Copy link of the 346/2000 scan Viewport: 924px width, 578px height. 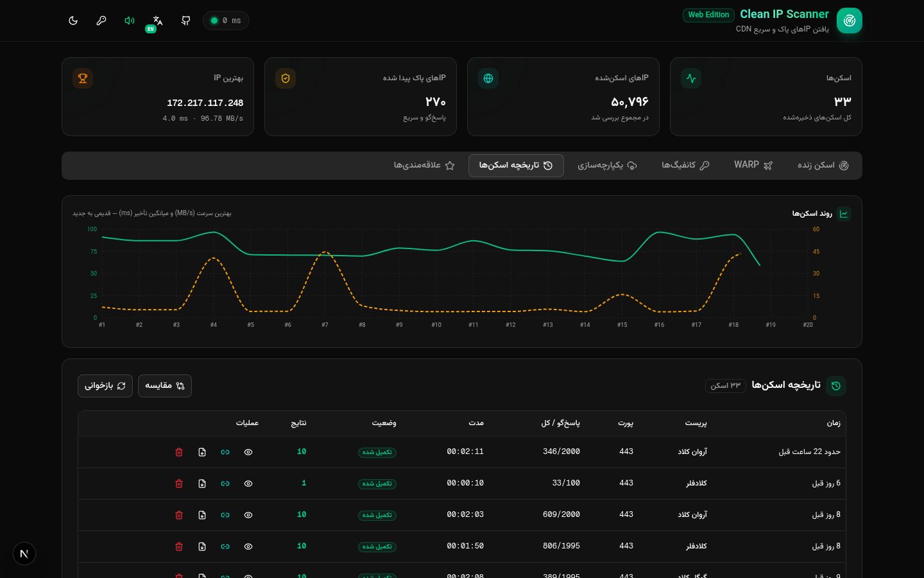pyautogui.click(x=225, y=452)
